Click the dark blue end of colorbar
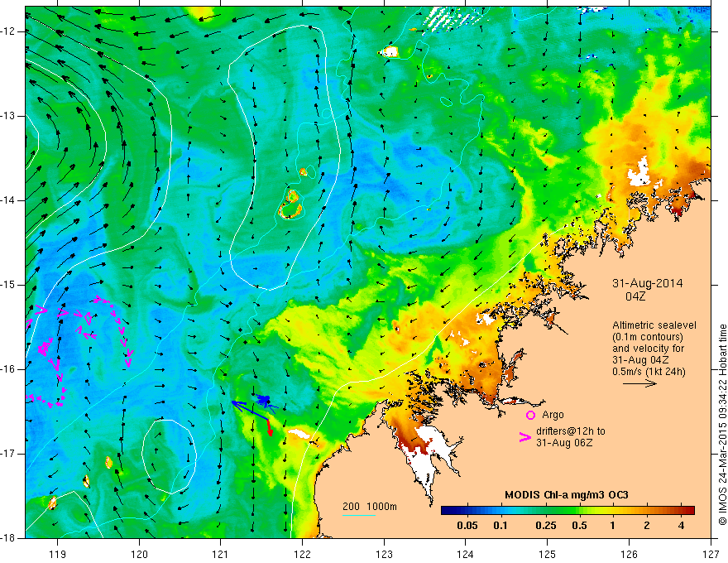 (446, 511)
